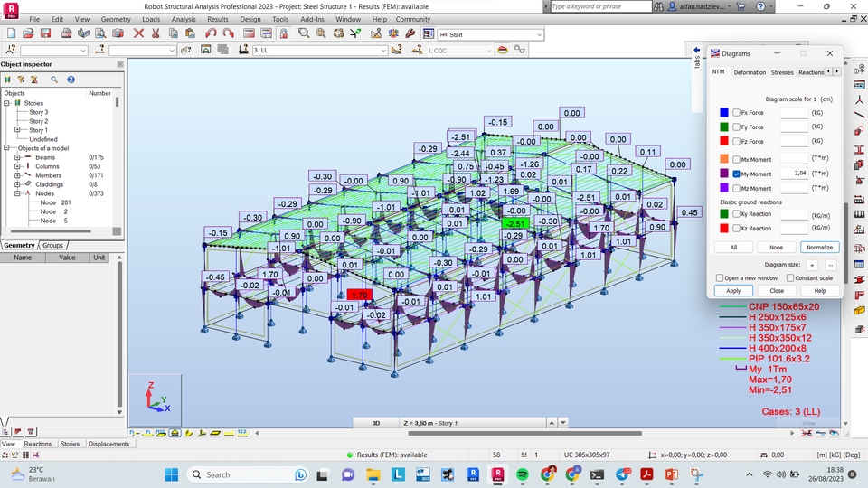Click the screen capture camera icon
Screen dimensions: 868x488
click(x=118, y=33)
